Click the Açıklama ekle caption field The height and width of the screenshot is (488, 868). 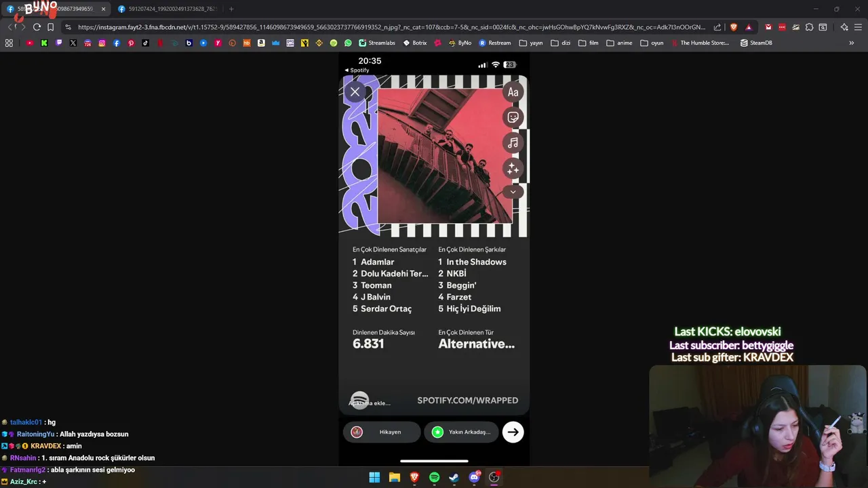click(370, 403)
